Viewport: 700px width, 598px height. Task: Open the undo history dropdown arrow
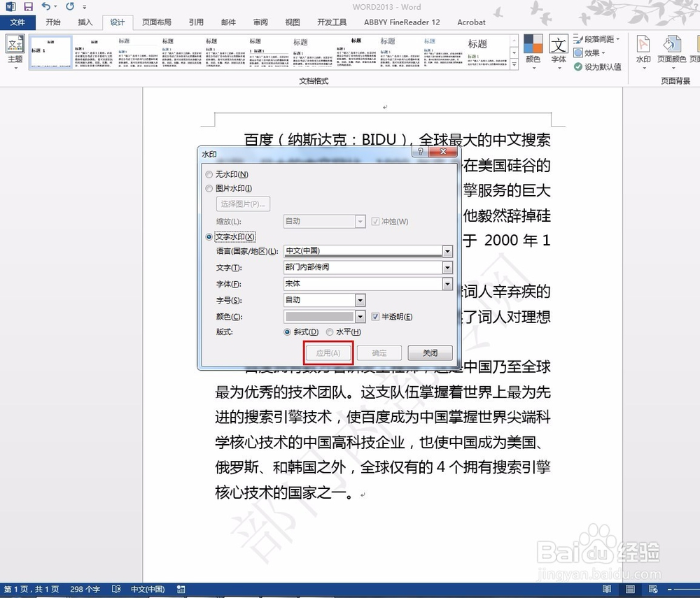pyautogui.click(x=55, y=6)
